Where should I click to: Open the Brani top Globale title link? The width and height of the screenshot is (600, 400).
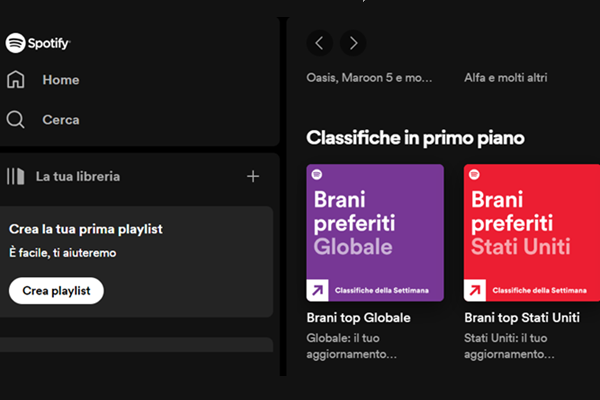click(359, 318)
